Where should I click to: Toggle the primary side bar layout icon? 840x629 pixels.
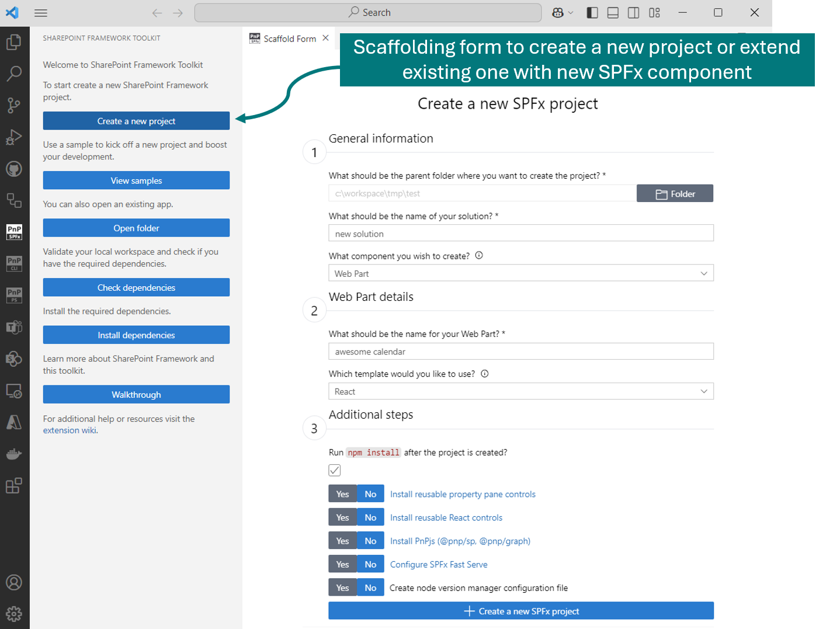coord(592,13)
